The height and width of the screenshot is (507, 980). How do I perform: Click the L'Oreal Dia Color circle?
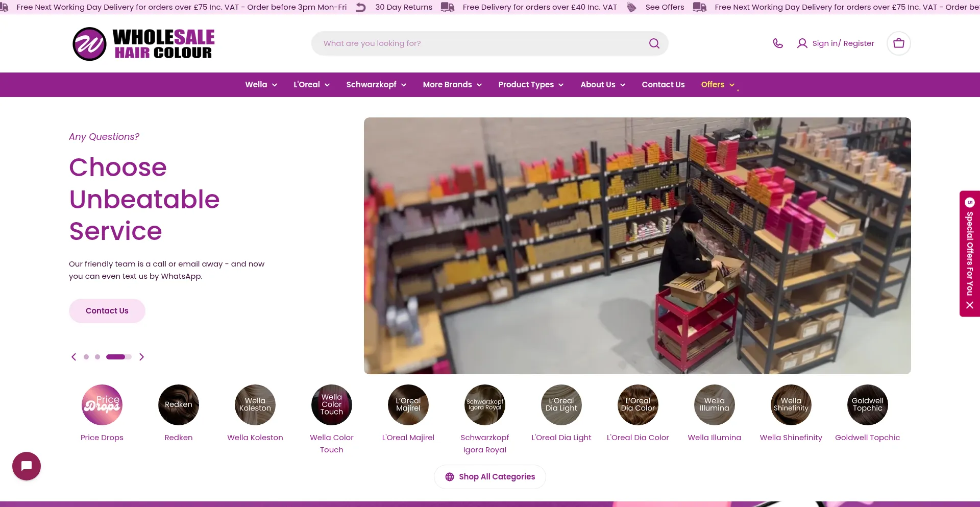tap(638, 405)
